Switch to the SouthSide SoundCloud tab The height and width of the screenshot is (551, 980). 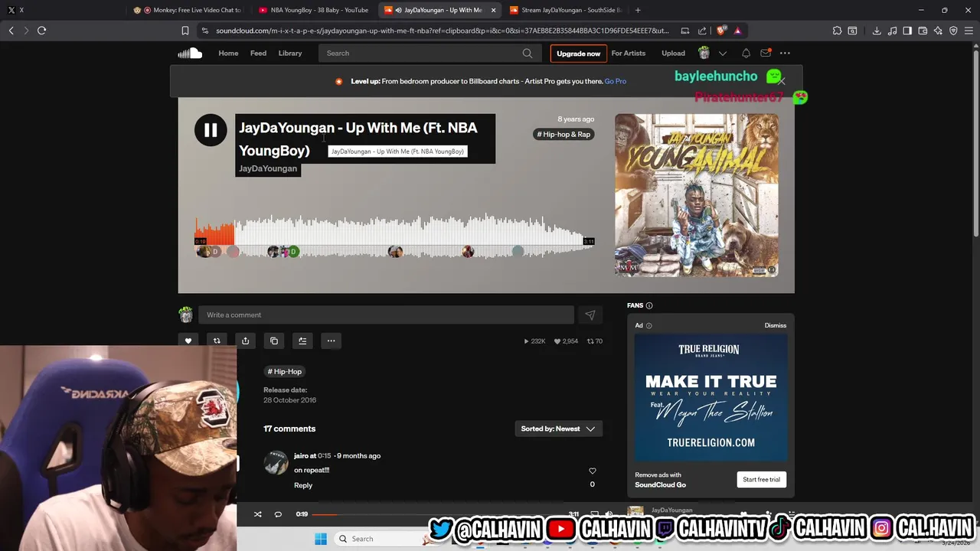point(565,10)
